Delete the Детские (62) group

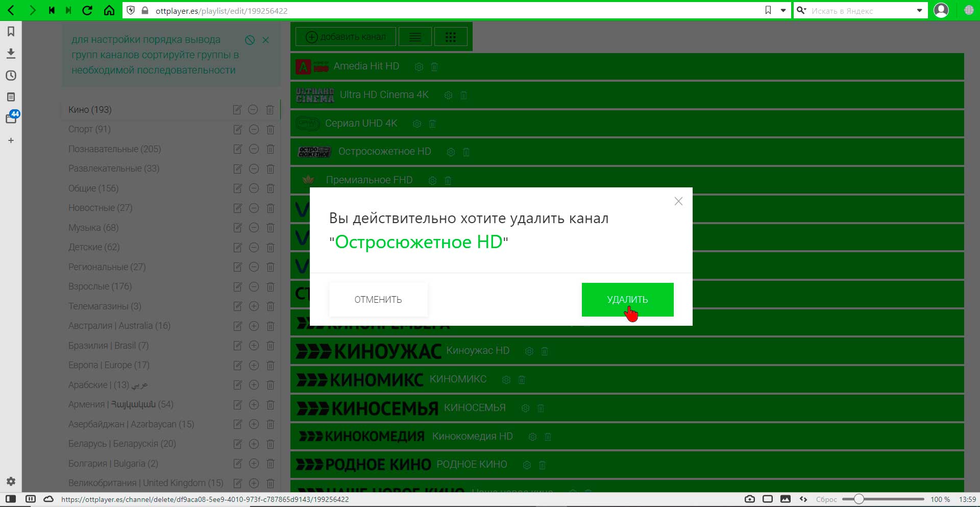pos(271,248)
